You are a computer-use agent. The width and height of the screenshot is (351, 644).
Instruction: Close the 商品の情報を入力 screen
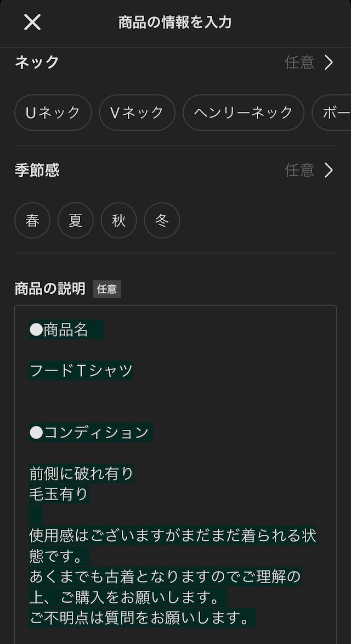32,23
